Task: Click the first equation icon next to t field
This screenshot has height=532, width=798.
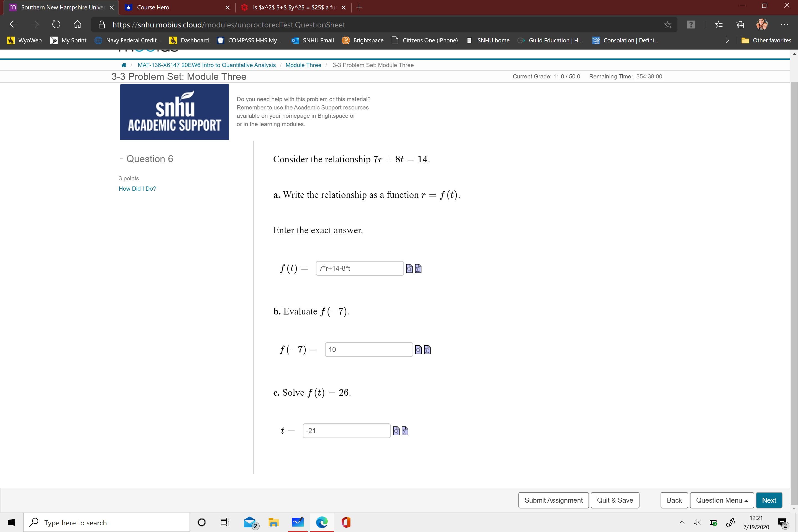Action: pos(395,431)
